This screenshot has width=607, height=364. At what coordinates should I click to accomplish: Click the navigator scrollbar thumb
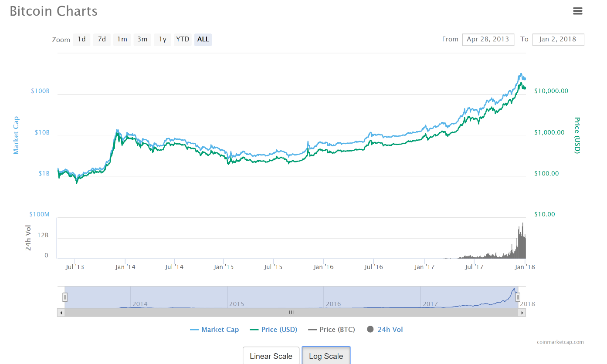(x=292, y=312)
